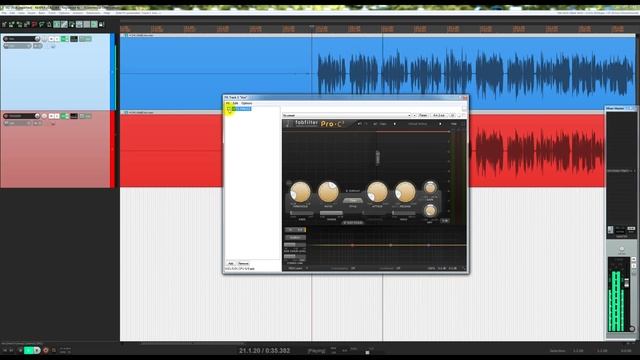Open the FX menu in the FX window

228,103
